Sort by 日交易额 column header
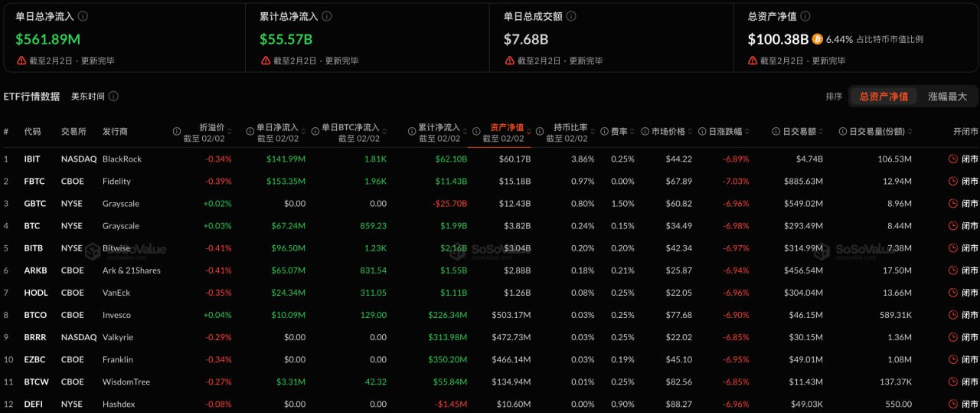The height and width of the screenshot is (413, 980). coord(799,132)
